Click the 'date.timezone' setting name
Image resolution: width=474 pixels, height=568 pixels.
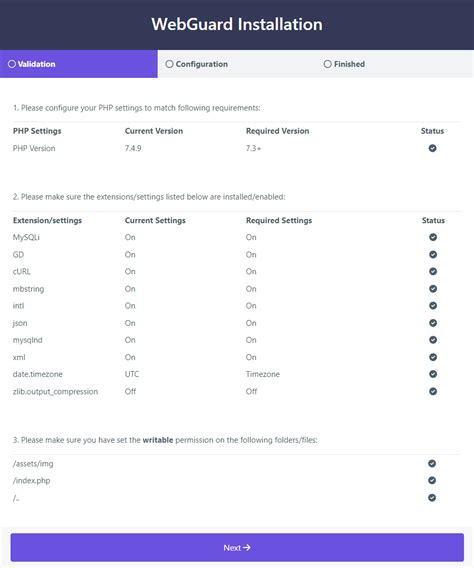(x=37, y=374)
